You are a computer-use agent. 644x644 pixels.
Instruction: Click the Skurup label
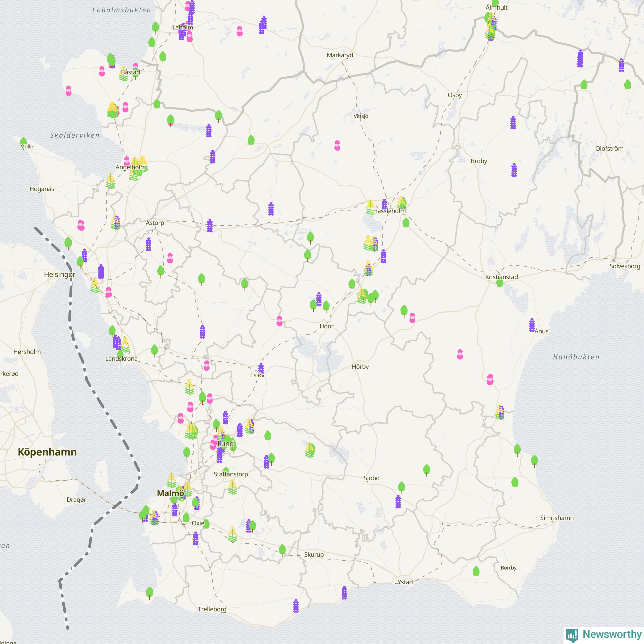pos(314,555)
